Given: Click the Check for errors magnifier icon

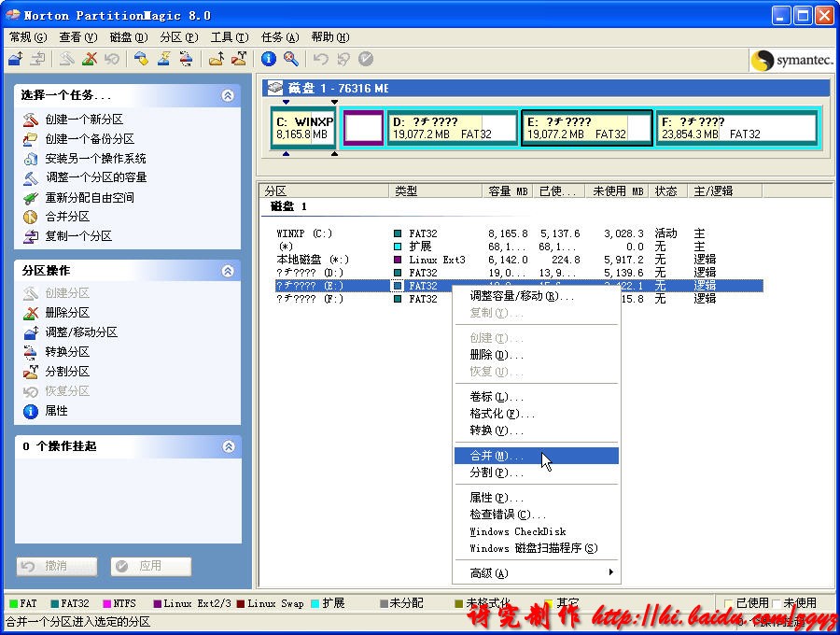Looking at the screenshot, I should click(x=291, y=59).
